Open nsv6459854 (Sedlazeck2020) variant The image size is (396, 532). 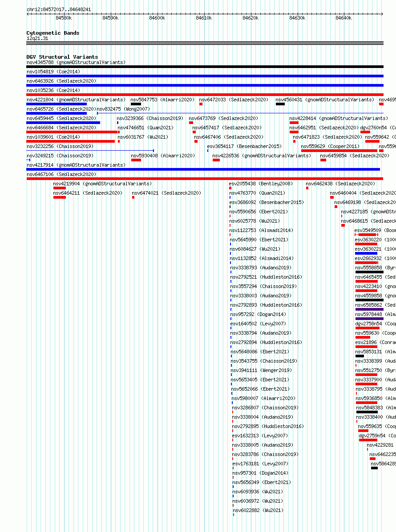click(x=355, y=156)
